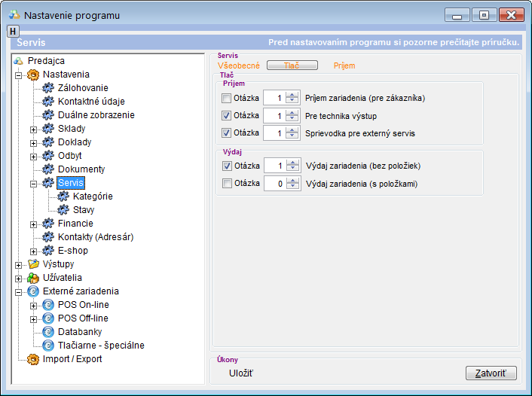Viewport: 532px width, 396px height.
Task: Check Otázka for Výdaj zariadenia (s položkami)
Action: click(x=227, y=184)
